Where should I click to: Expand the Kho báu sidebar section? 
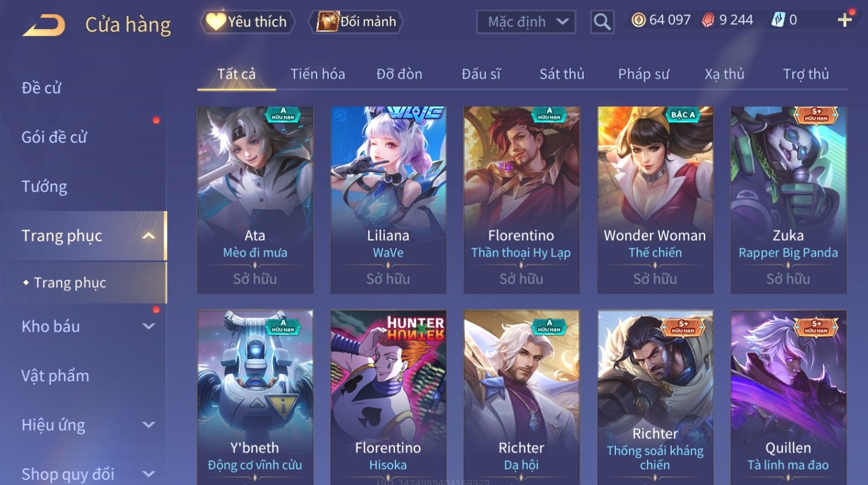pyautogui.click(x=149, y=326)
